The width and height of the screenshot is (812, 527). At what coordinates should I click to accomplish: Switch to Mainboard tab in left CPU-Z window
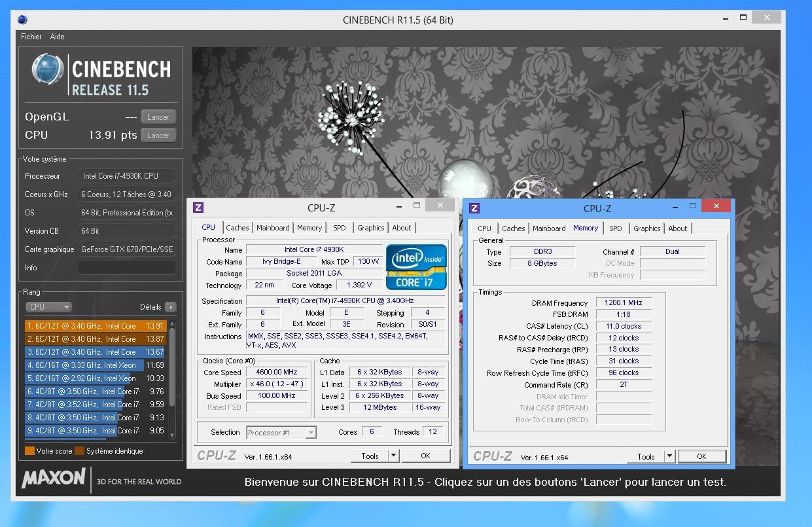click(273, 228)
